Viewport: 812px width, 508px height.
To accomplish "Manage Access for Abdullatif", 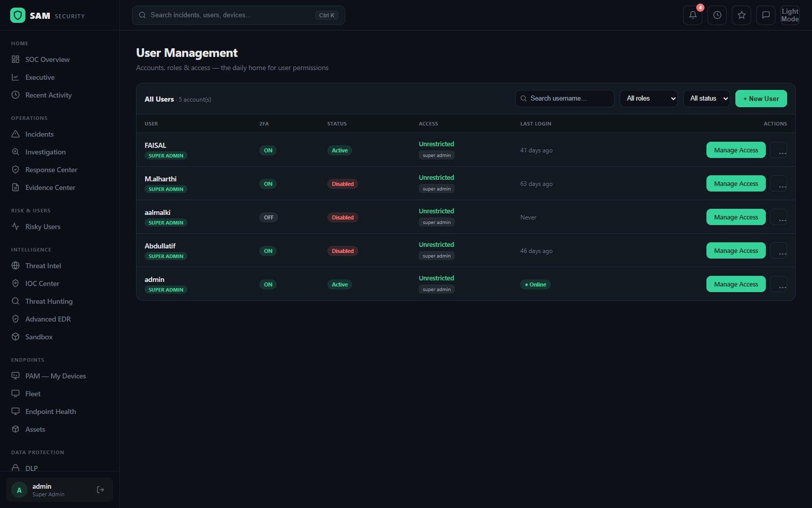I will tap(736, 250).
